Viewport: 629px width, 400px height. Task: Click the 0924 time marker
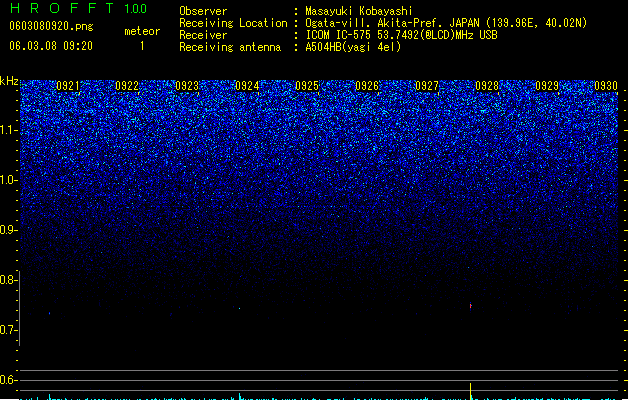[247, 86]
